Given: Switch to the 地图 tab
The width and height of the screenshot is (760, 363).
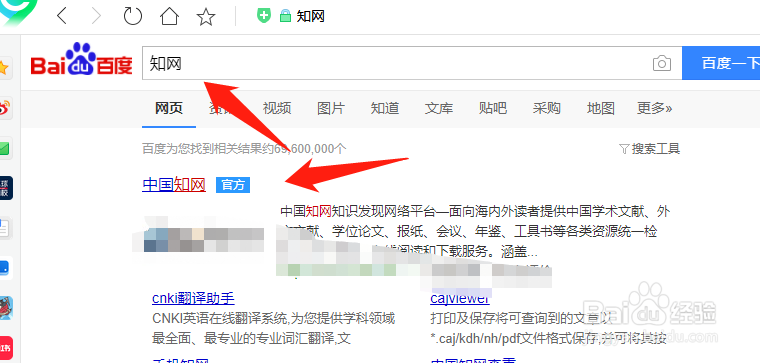Looking at the screenshot, I should tap(601, 108).
